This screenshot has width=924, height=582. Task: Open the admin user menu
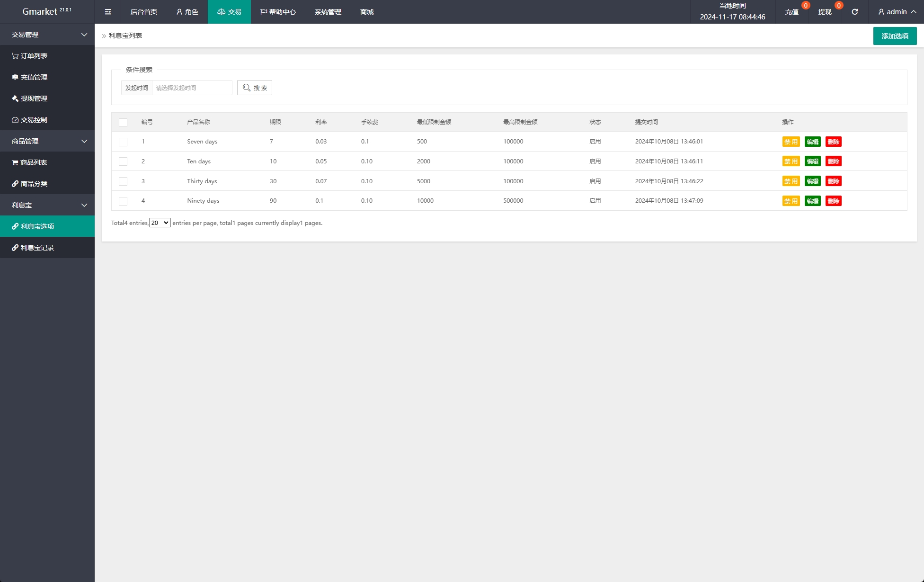(897, 12)
